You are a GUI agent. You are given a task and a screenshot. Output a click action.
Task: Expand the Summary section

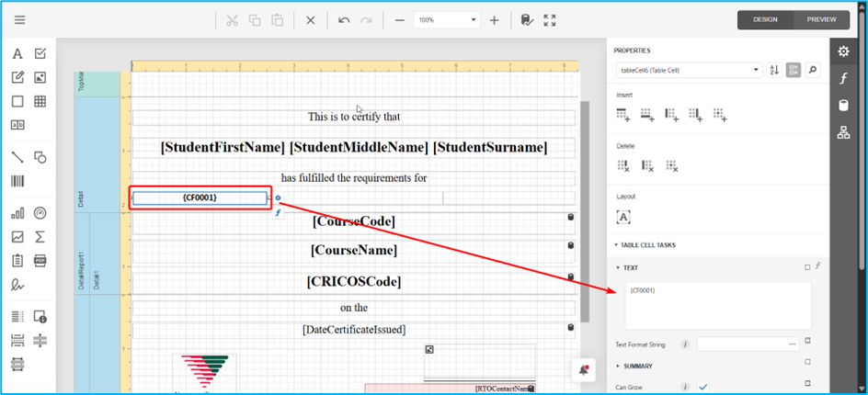618,366
